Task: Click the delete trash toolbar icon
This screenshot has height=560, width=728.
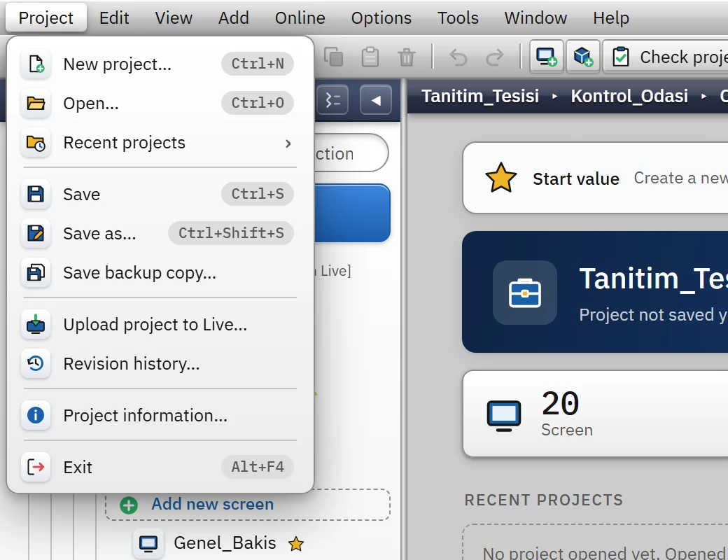Action: 407,57
